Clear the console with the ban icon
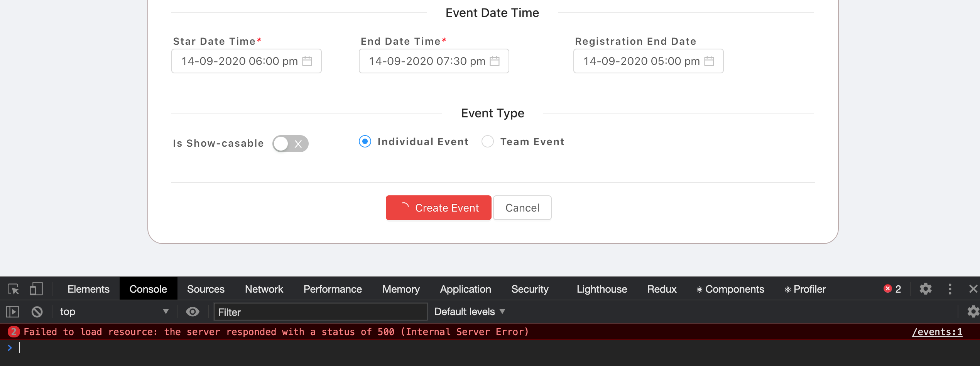This screenshot has height=366, width=980. [x=37, y=312]
